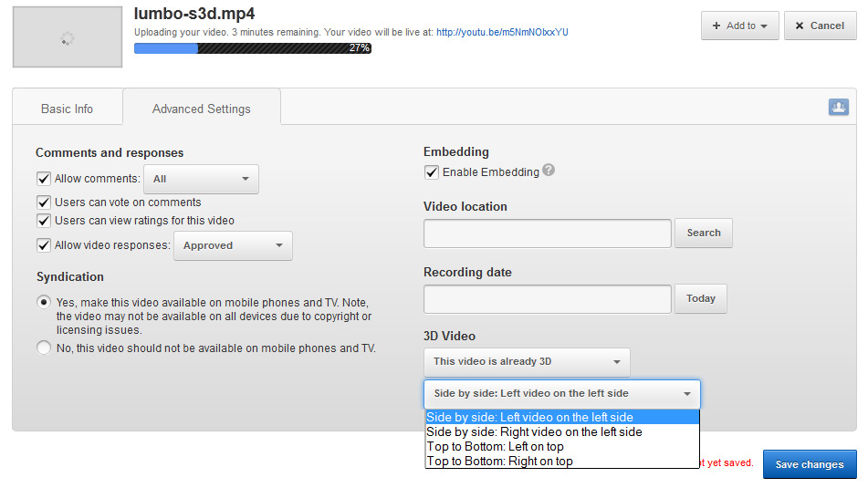
Task: Choose Side by side: Left video on left
Action: pyautogui.click(x=562, y=417)
